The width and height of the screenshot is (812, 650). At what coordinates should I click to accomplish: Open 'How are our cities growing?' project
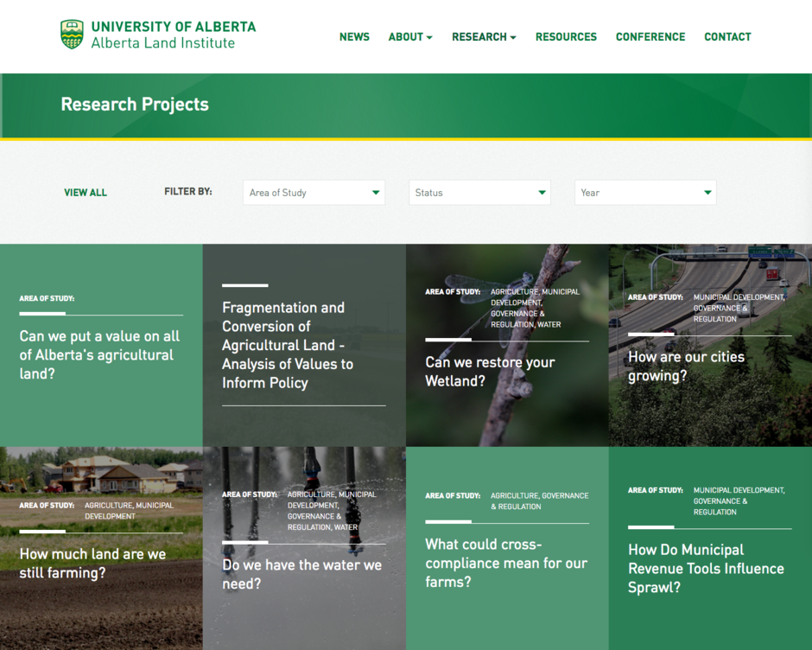point(686,366)
